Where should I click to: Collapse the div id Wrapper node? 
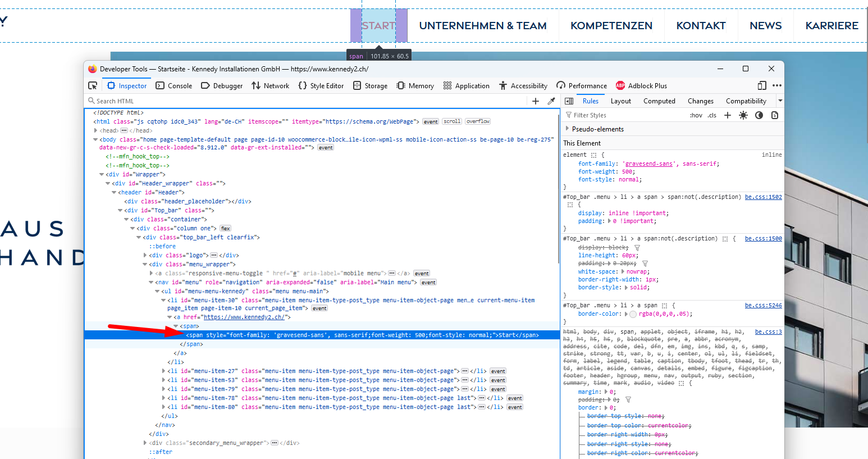102,175
